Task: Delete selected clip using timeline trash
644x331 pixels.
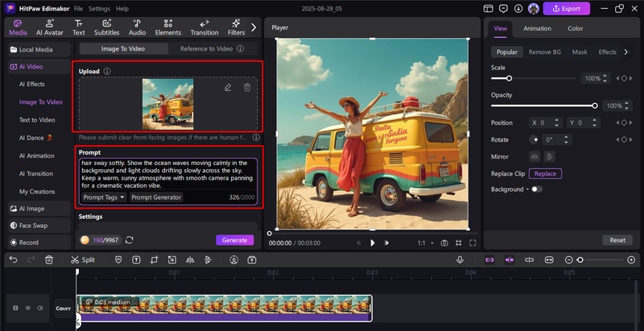Action: [49, 260]
